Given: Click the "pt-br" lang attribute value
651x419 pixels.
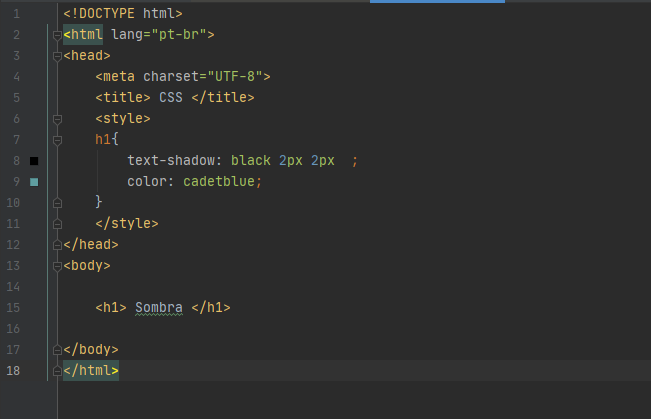Looking at the screenshot, I should click(x=179, y=34).
